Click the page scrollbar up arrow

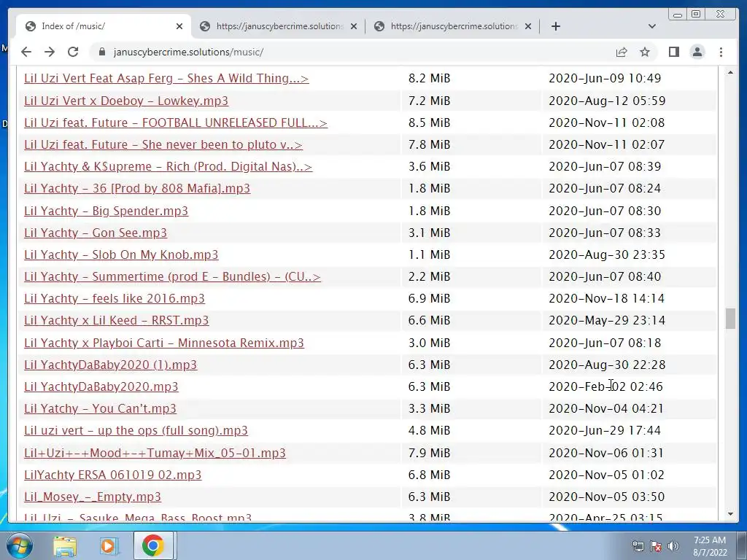pyautogui.click(x=730, y=72)
